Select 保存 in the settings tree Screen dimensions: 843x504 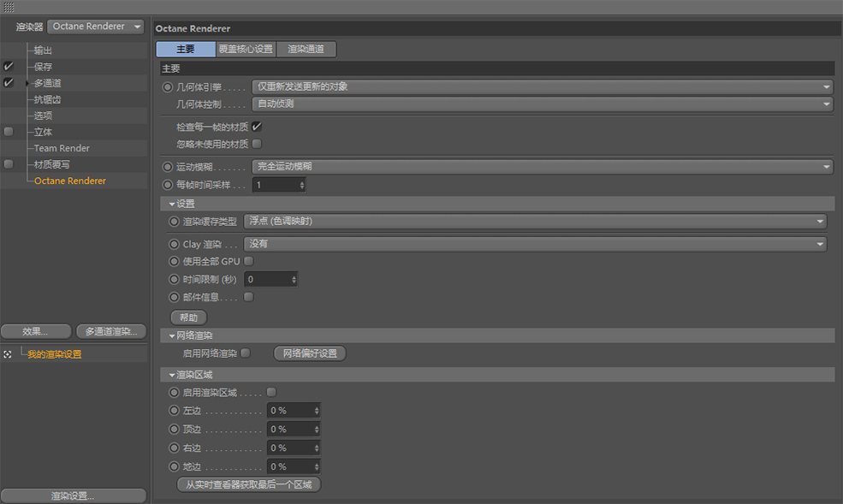(x=43, y=67)
